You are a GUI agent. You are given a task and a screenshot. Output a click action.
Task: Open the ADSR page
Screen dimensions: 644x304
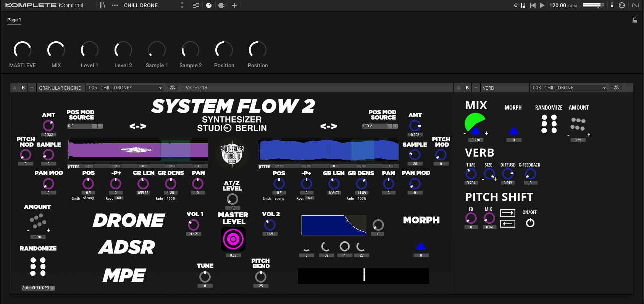[127, 247]
